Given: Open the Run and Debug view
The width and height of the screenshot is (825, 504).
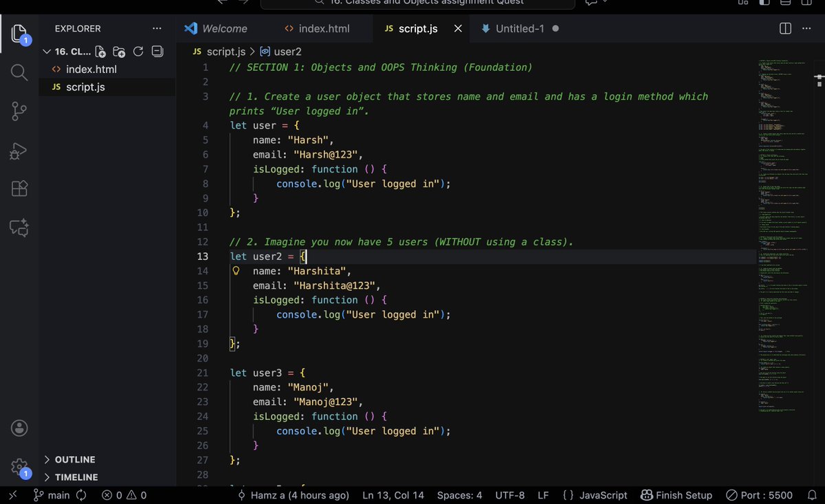Looking at the screenshot, I should [19, 150].
